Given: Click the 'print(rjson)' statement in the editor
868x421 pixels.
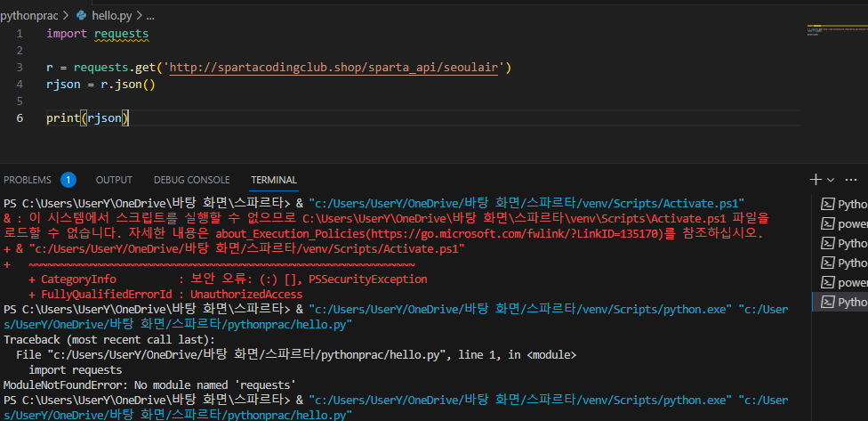Looking at the screenshot, I should 87,118.
